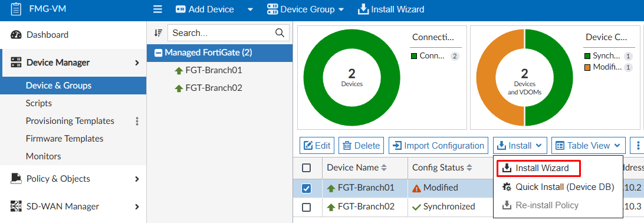Viewport: 644px width, 223px height.
Task: Open the Add Device dropdown arrow
Action: pos(250,9)
